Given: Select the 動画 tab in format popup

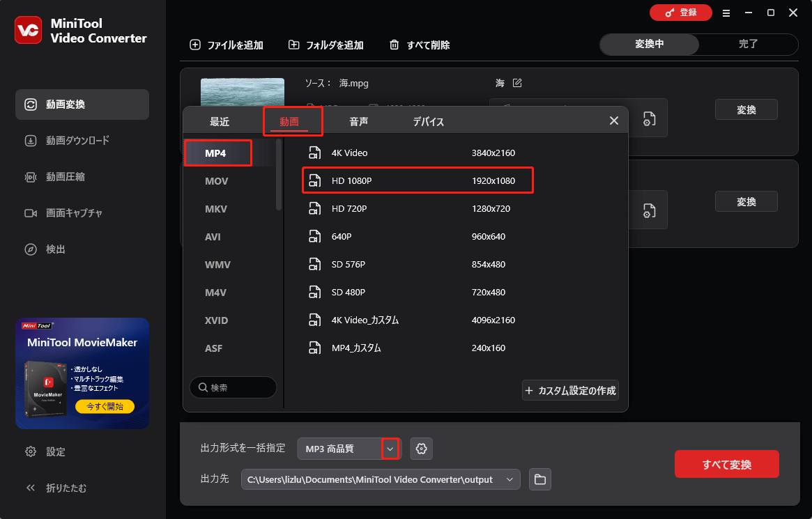Looking at the screenshot, I should point(289,122).
